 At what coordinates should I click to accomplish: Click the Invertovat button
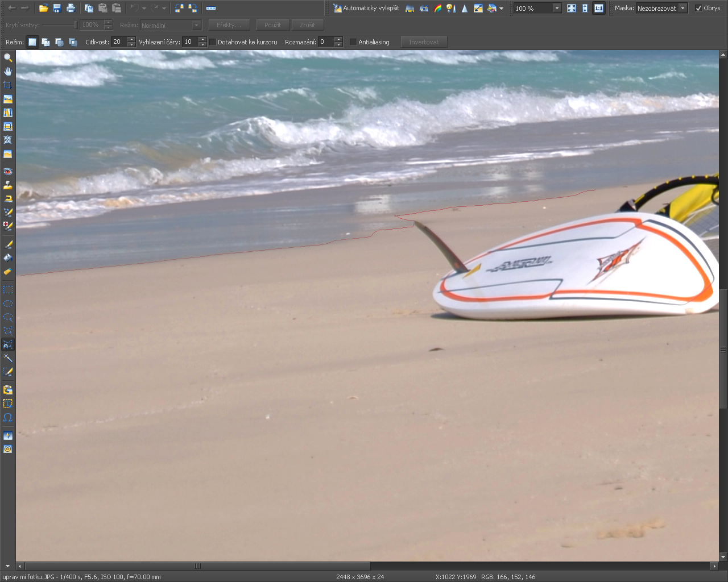coord(424,42)
